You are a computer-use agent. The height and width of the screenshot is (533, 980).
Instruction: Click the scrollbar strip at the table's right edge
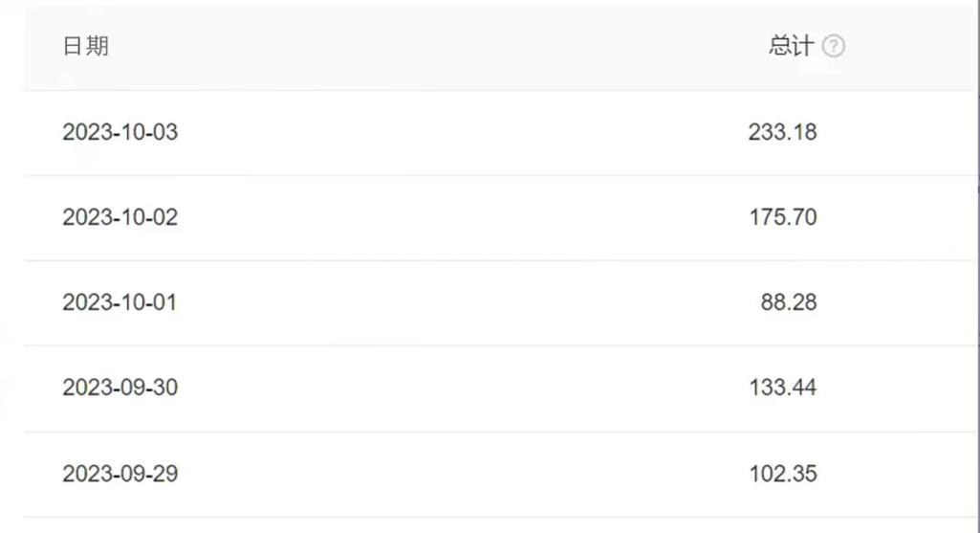977,266
